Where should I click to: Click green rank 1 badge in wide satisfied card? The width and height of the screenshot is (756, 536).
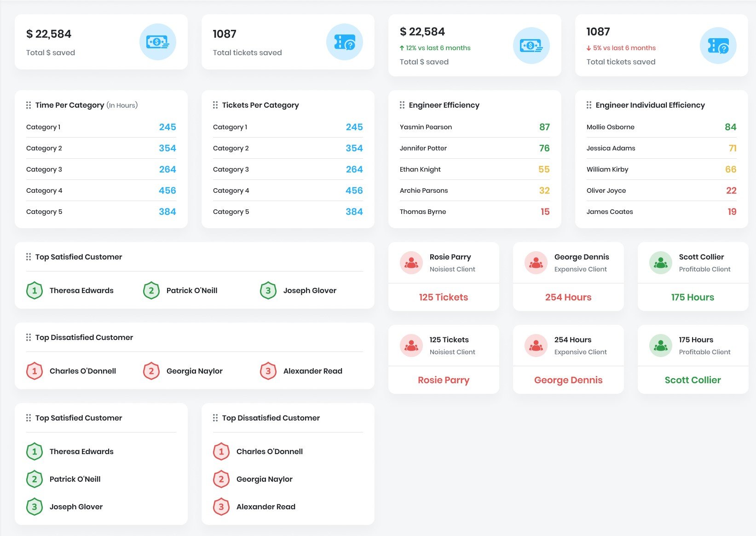click(x=35, y=290)
